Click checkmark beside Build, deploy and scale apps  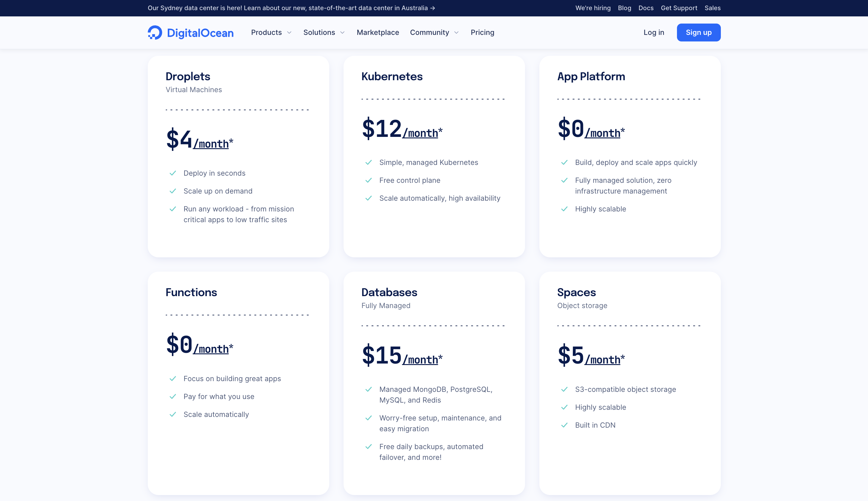coord(564,163)
